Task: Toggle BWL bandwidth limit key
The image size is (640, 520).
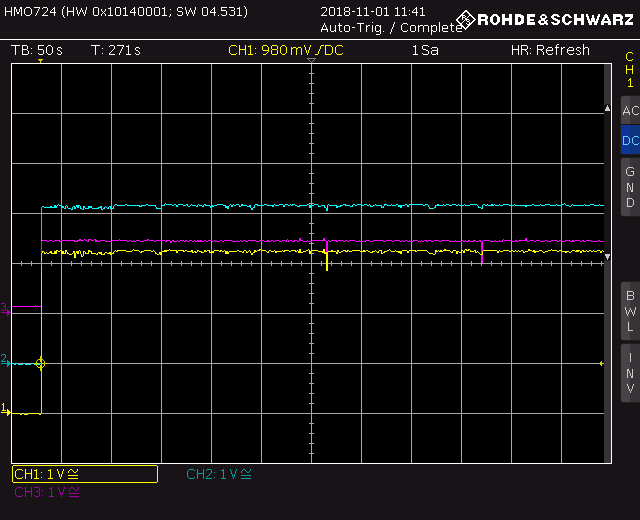Action: point(630,311)
